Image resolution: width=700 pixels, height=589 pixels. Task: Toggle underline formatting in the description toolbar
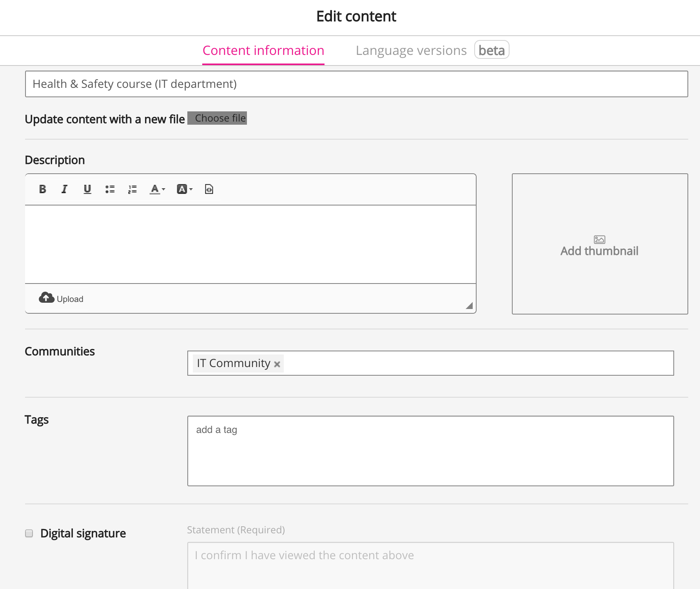point(87,189)
